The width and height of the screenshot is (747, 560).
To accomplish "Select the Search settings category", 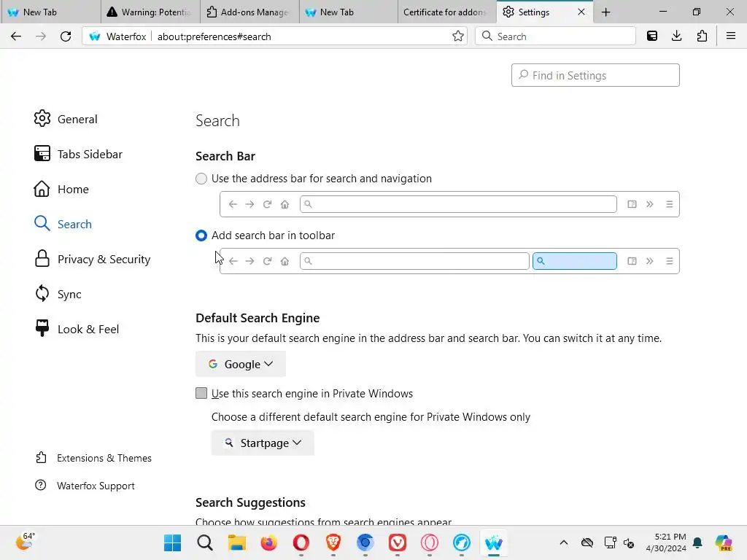I will coord(63,225).
